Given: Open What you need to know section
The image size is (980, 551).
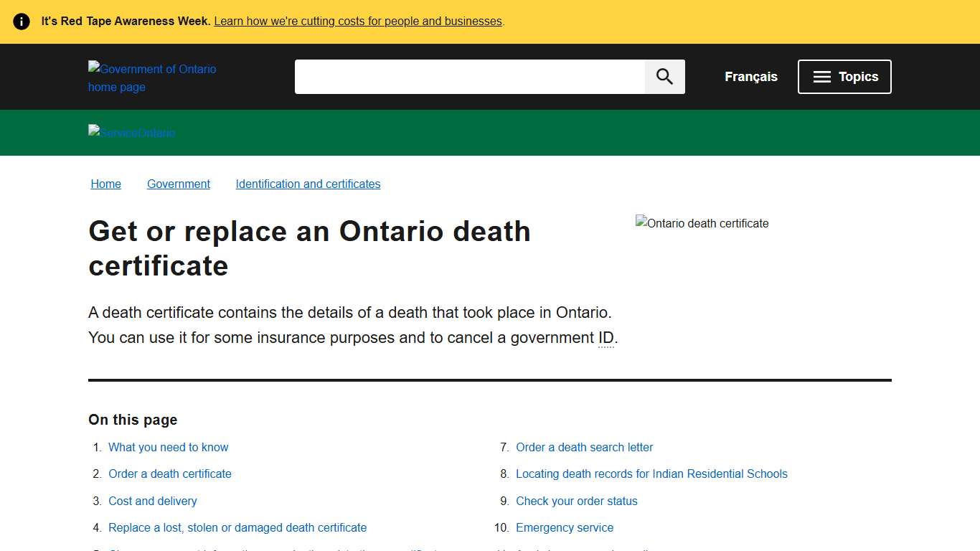Looking at the screenshot, I should [168, 447].
